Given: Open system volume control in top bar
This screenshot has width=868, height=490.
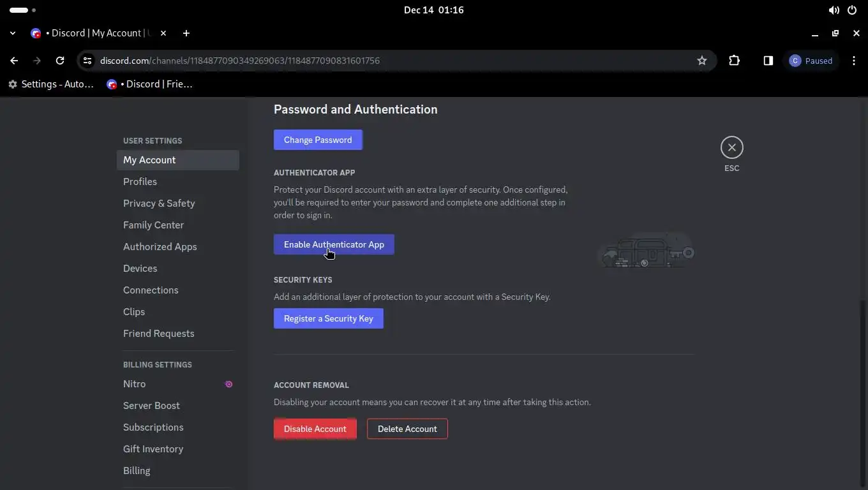Looking at the screenshot, I should click(834, 10).
